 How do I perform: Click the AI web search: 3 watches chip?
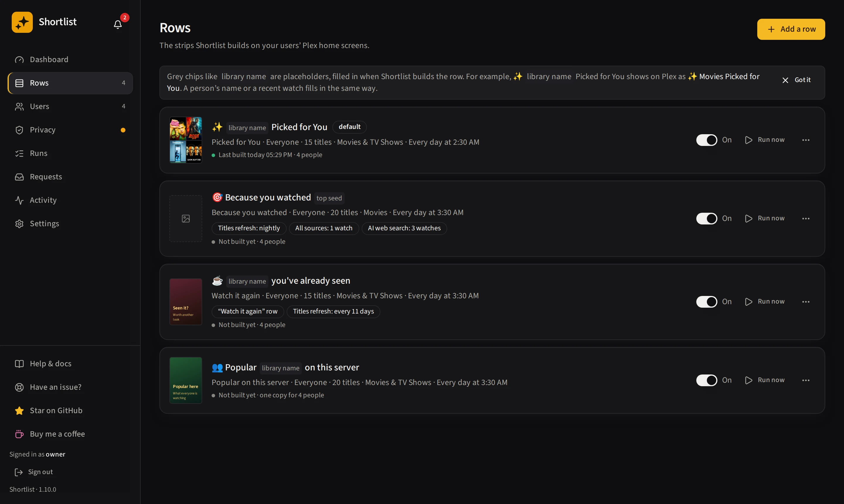404,228
